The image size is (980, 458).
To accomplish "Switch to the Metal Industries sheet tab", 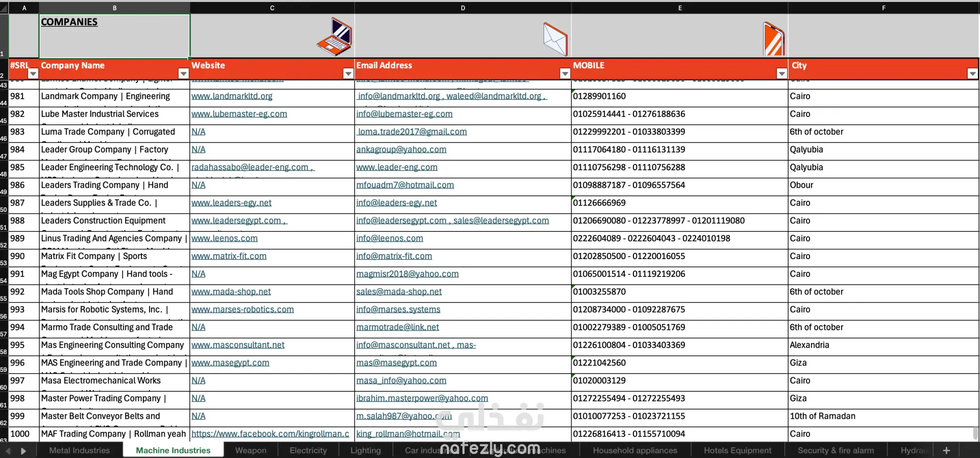I will [x=80, y=450].
